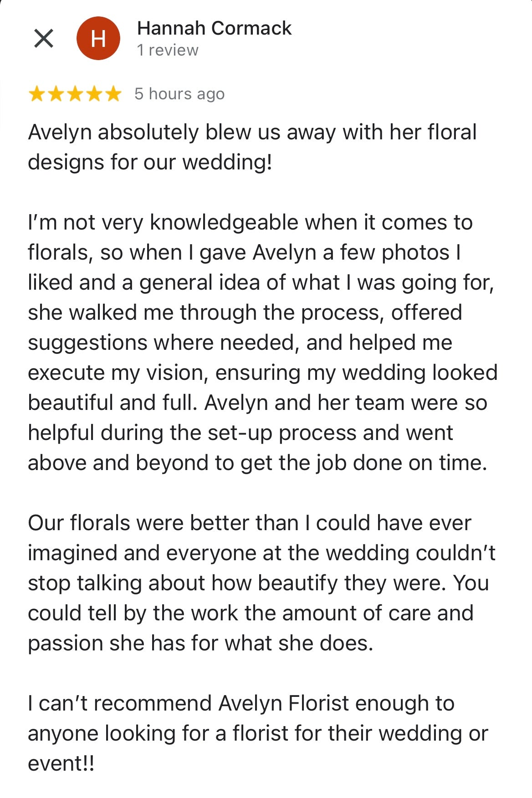Click the middle star of the rating

coord(75,93)
